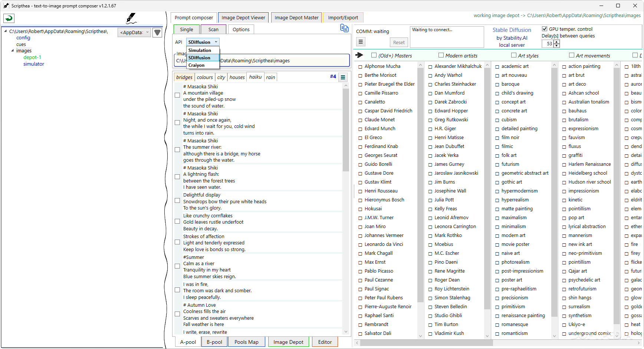The height and width of the screenshot is (349, 644).
Task: Click the Stable Diffusion link
Action: point(512,30)
